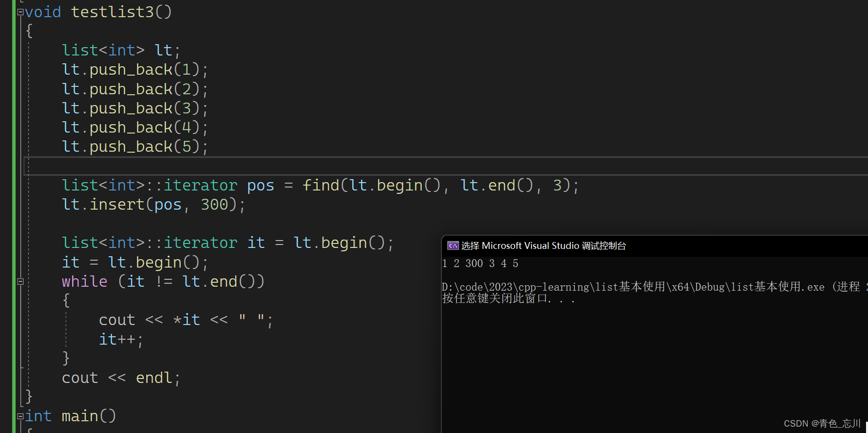This screenshot has height=433, width=868.
Task: Click the 'int main()' declaration
Action: (x=71, y=416)
